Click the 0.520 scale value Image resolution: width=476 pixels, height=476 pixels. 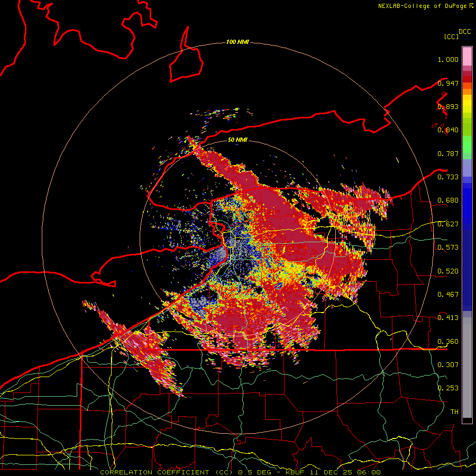tap(448, 271)
